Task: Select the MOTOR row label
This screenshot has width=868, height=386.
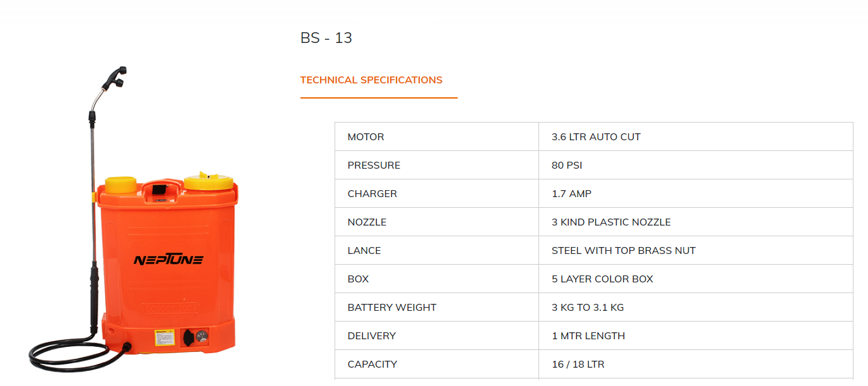Action: click(x=366, y=137)
